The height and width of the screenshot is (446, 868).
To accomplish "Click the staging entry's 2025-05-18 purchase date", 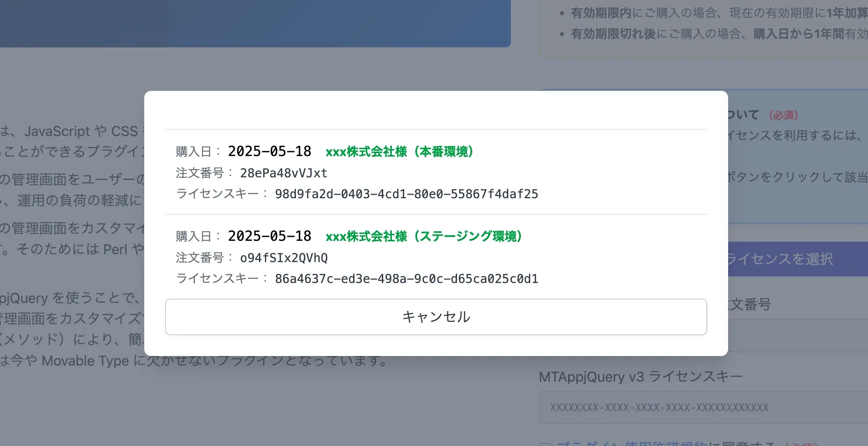I will (x=269, y=236).
